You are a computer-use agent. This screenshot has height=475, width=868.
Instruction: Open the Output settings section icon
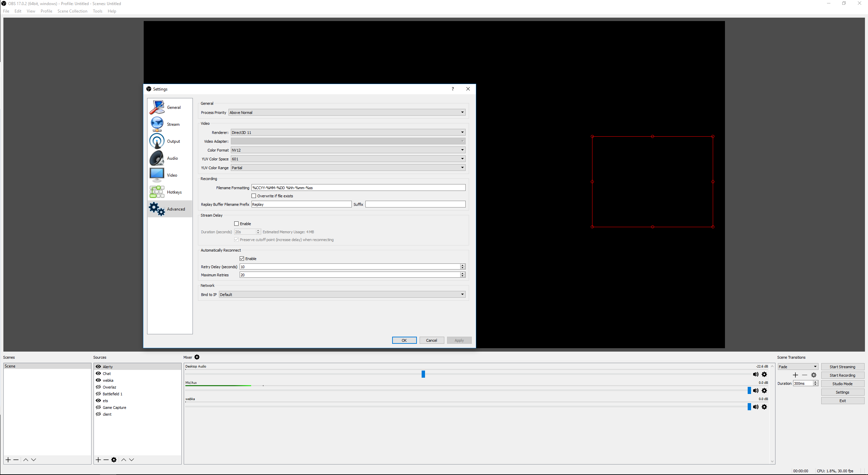(x=157, y=141)
